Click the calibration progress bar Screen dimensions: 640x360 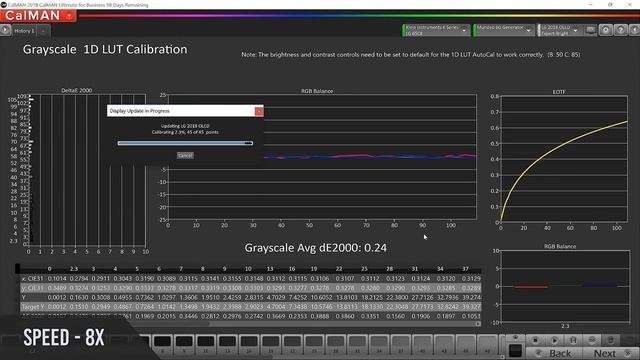(185, 143)
